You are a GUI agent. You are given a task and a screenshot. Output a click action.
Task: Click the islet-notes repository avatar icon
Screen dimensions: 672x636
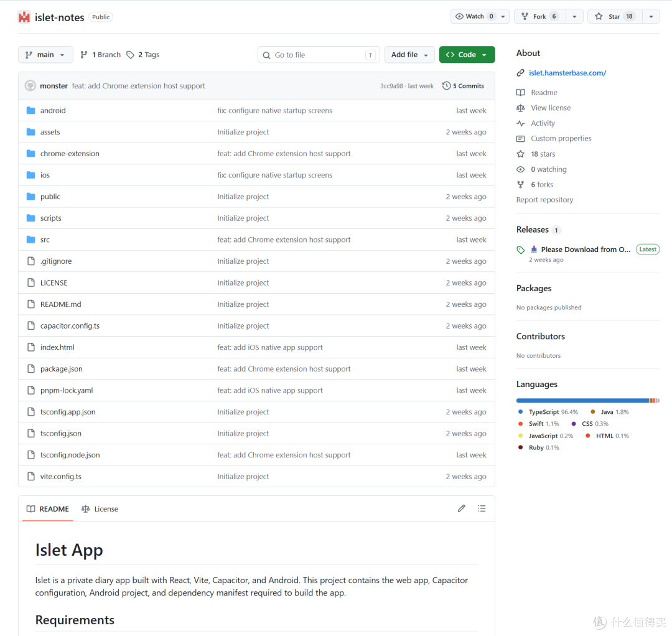24,17
